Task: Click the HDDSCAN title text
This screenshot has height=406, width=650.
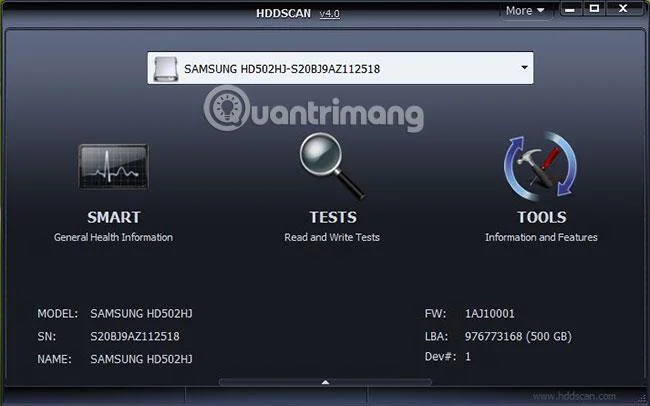Action: [284, 14]
